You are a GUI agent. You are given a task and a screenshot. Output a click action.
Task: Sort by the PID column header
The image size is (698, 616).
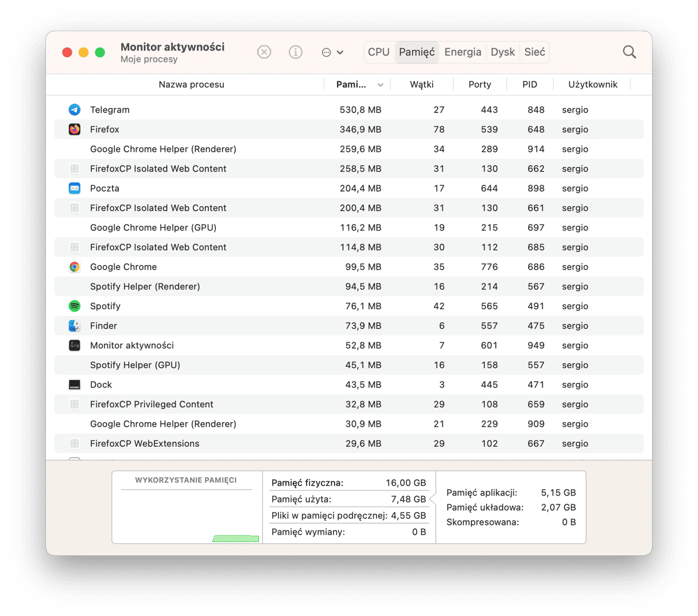point(530,84)
